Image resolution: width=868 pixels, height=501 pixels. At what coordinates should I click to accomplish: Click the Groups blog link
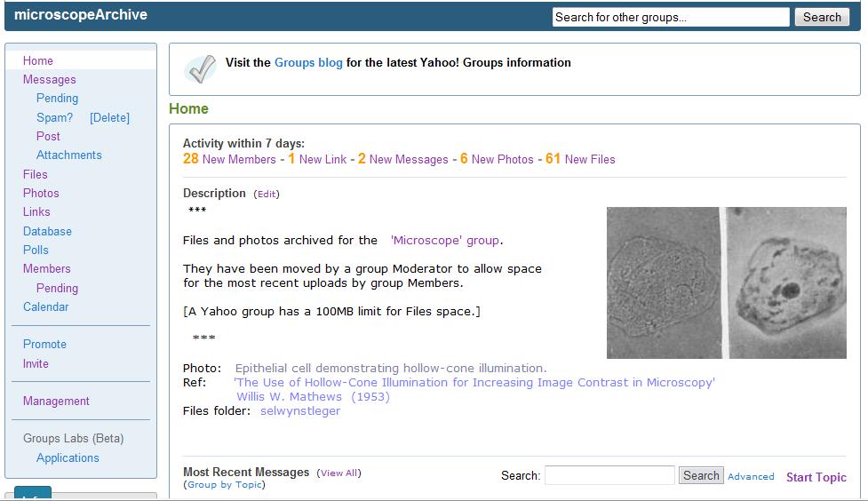click(x=308, y=62)
